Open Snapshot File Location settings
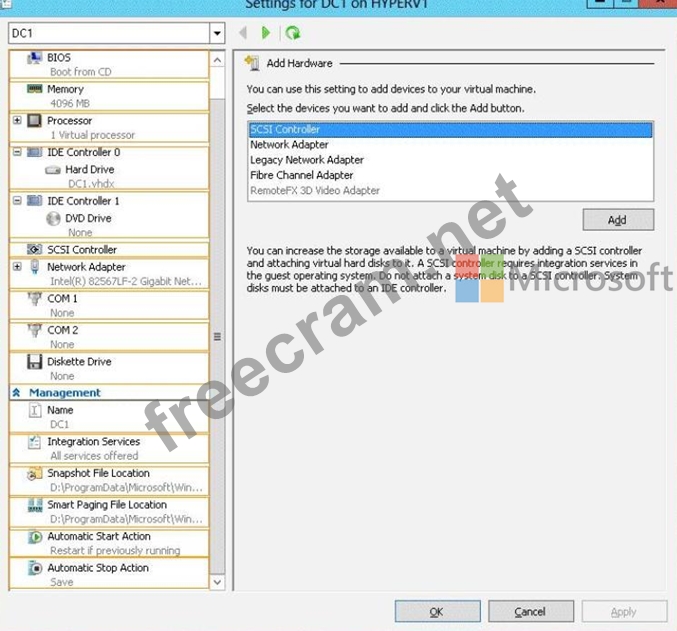Screen dimensions: 677x631 (109, 480)
